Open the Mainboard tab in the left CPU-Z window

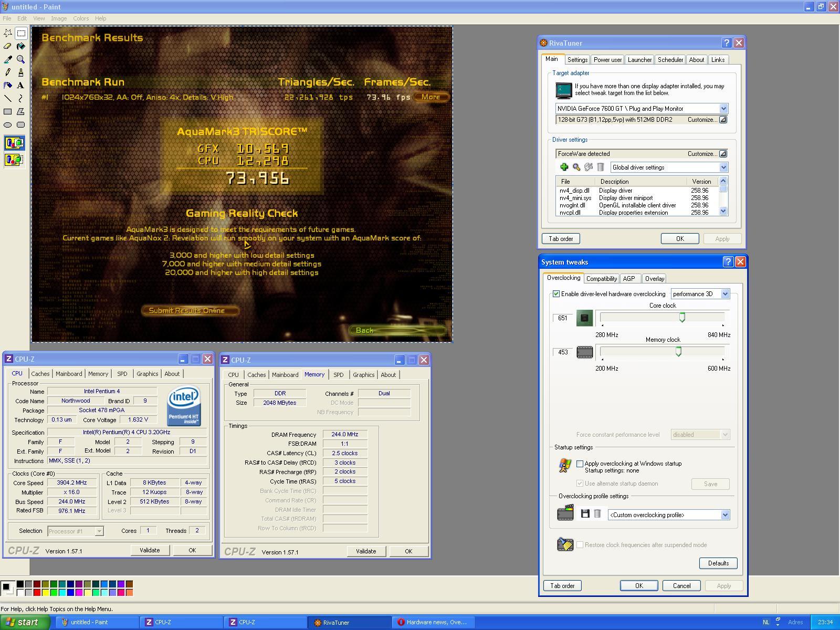click(69, 374)
